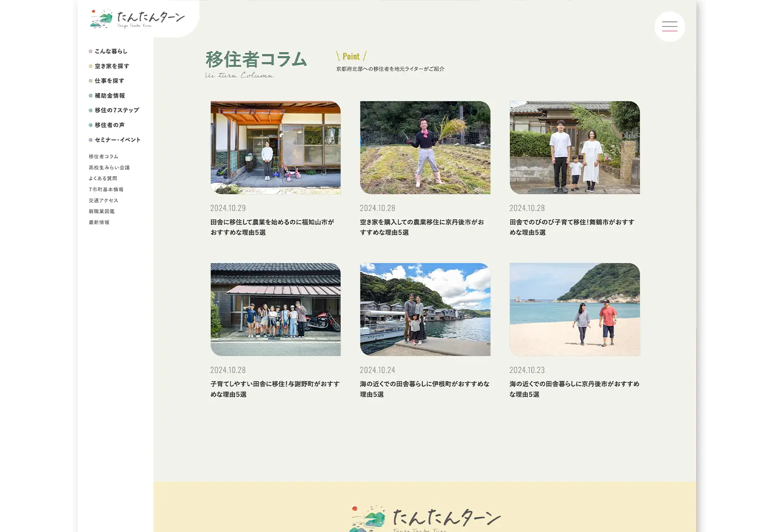Click the 高校生みらい会議 link

(109, 168)
